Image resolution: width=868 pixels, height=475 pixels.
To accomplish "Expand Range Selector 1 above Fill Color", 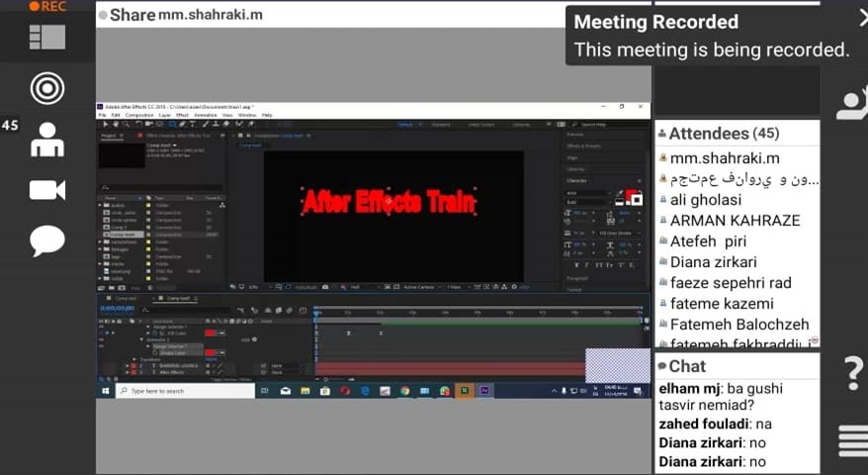I will (148, 327).
